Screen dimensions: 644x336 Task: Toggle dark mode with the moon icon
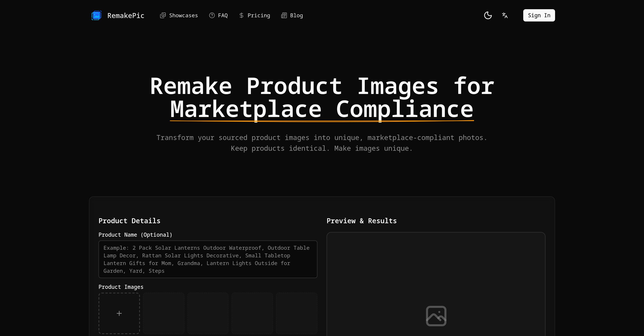[488, 15]
